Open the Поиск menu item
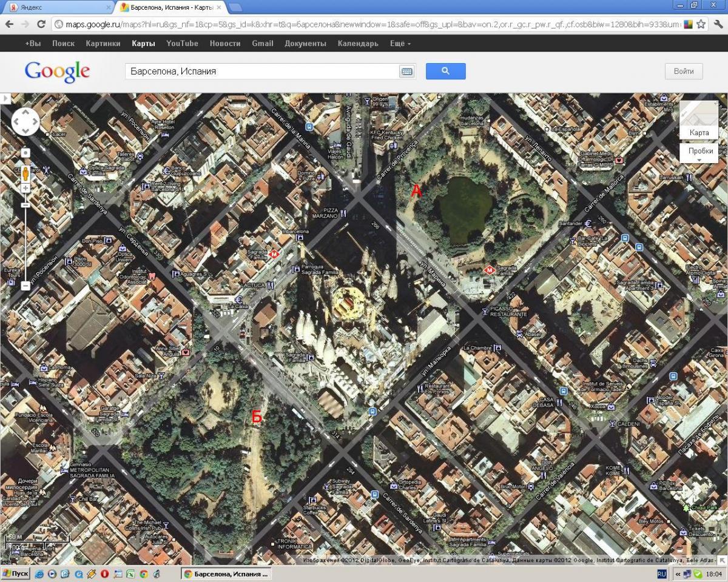728x582 pixels. coord(63,44)
